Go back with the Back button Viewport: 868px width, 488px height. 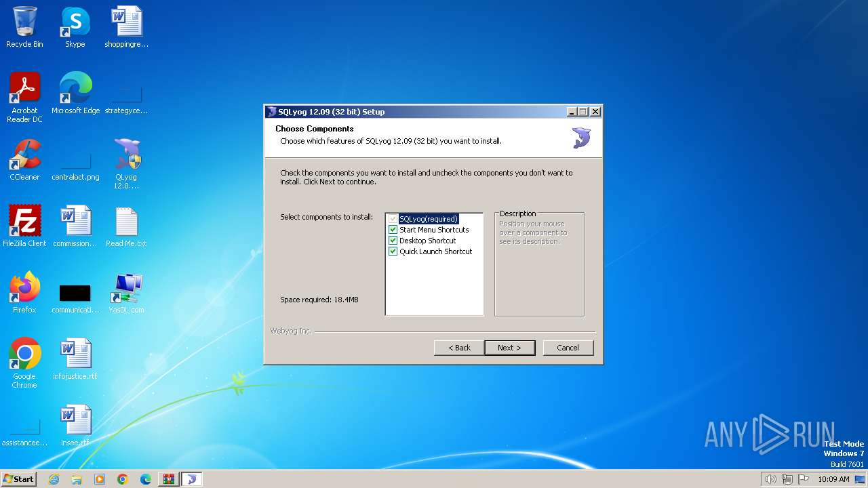(x=459, y=348)
